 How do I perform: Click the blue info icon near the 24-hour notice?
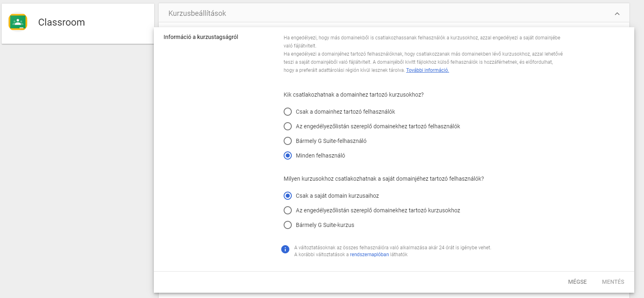(x=285, y=249)
